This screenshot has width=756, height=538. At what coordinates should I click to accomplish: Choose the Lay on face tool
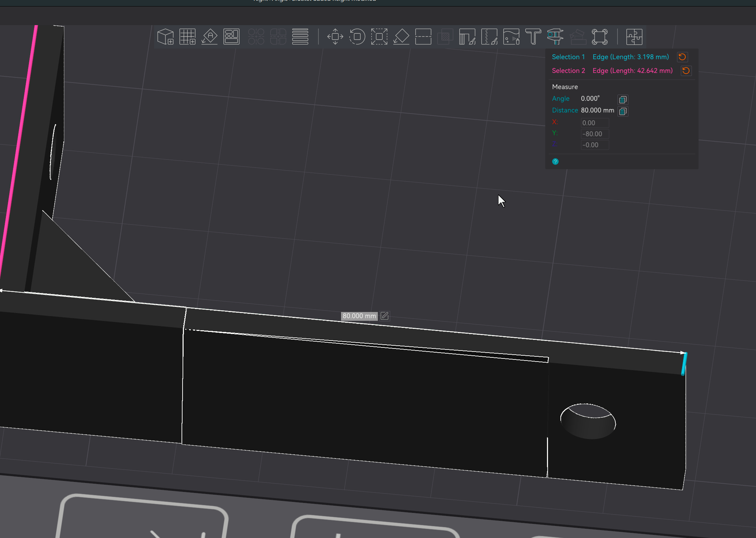tap(401, 37)
